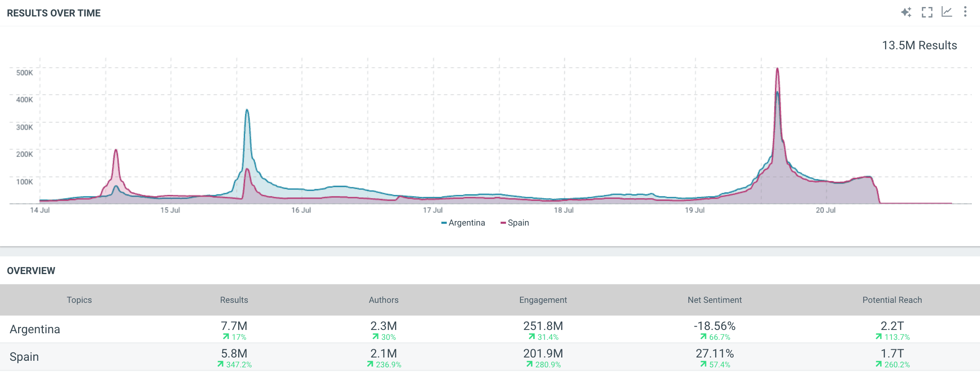Viewport: 980px width, 392px height.
Task: Click Argentina potential reach change 113.7%
Action: 893,337
